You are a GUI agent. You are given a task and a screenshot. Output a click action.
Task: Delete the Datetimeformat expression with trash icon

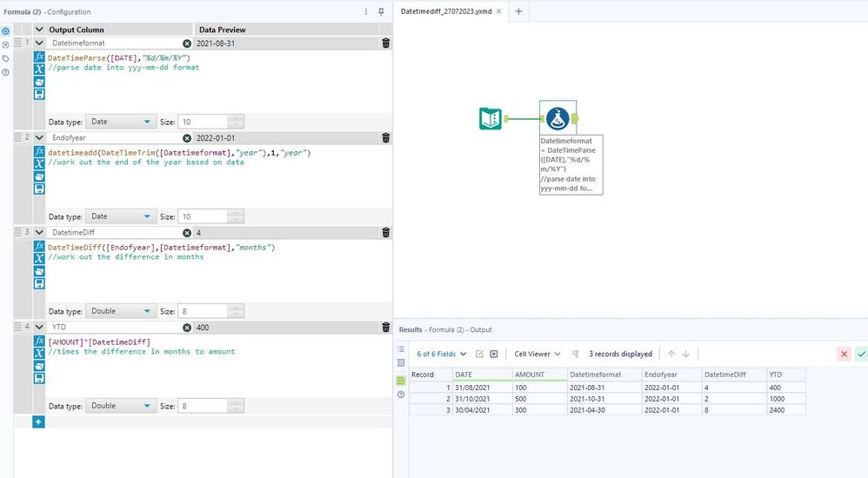click(386, 43)
